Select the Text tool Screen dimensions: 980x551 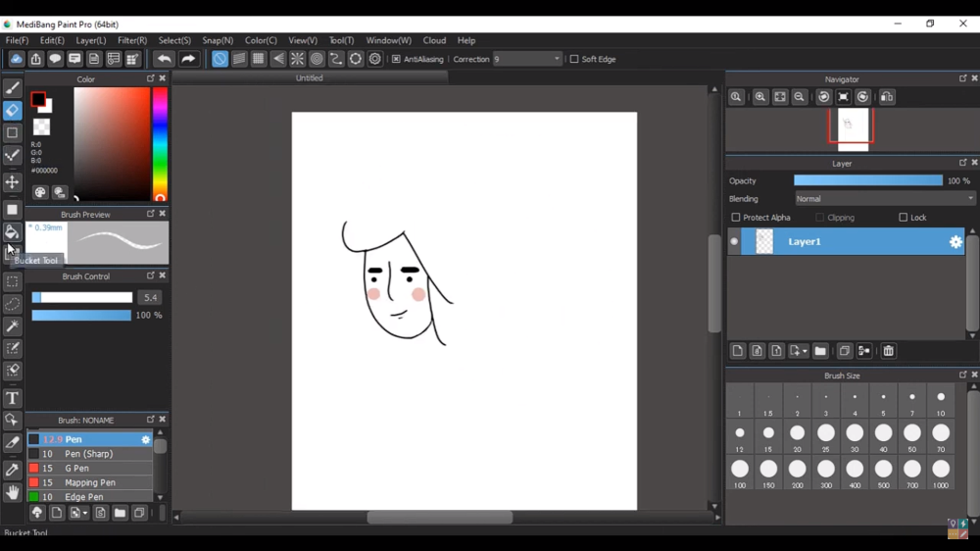click(13, 398)
